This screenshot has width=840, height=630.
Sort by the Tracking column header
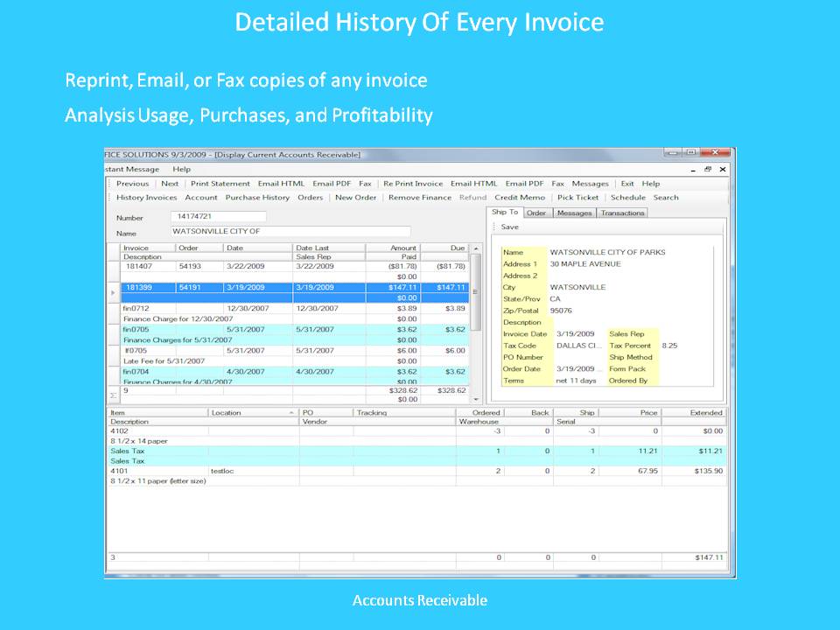(x=404, y=413)
